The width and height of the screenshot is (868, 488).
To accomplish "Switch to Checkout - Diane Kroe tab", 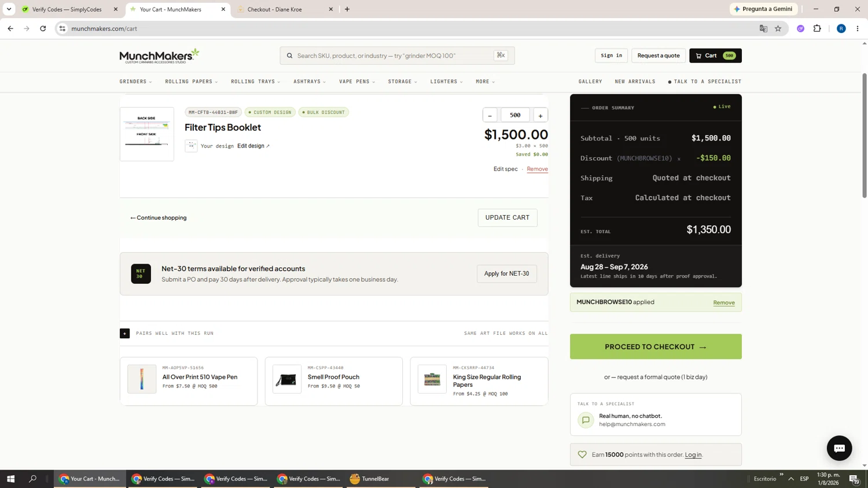I will point(284,9).
